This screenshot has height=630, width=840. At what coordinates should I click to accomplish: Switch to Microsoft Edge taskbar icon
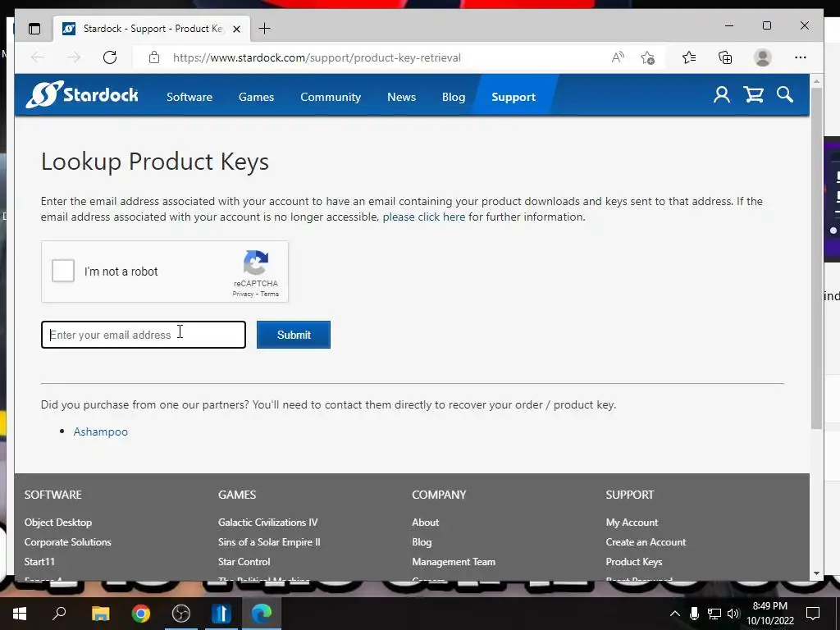coord(262,614)
